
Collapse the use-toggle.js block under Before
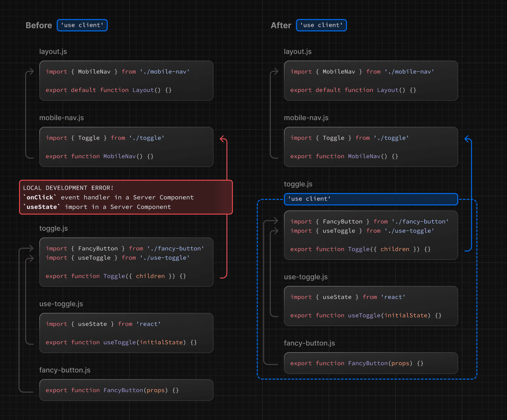(x=126, y=333)
